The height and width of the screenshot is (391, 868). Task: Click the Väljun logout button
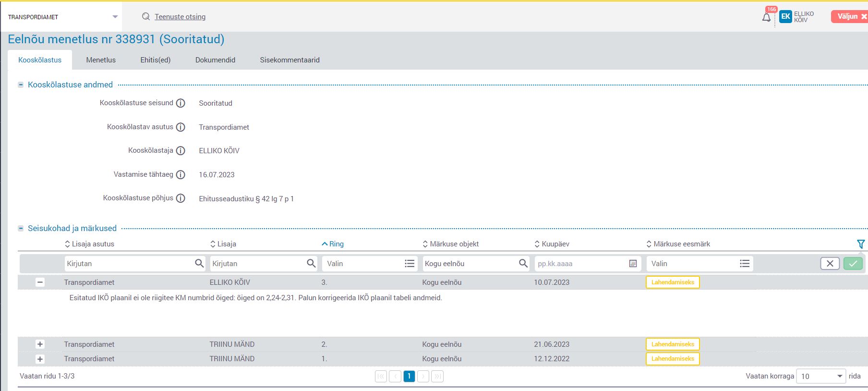849,16
